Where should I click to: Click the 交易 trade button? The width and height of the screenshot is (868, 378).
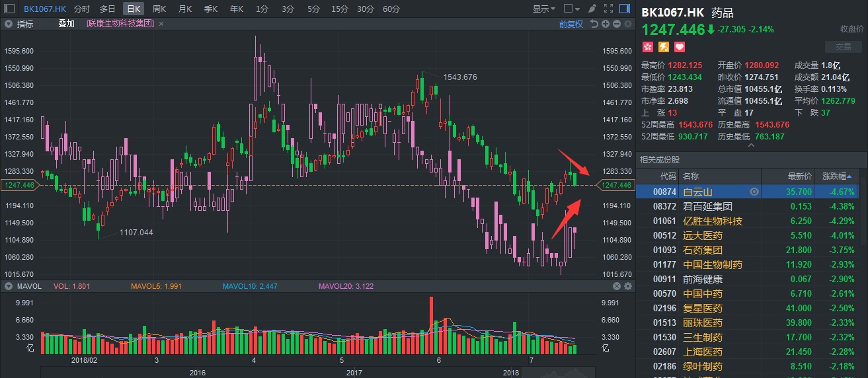click(x=844, y=47)
